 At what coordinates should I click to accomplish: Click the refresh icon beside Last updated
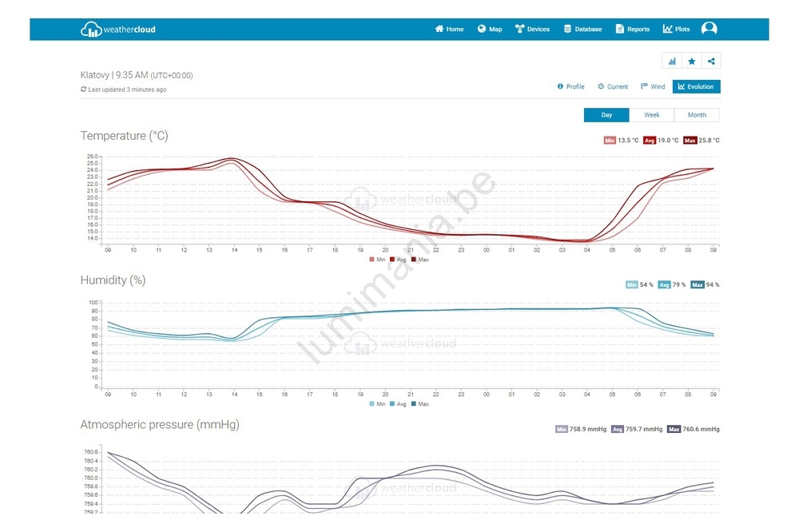click(84, 89)
